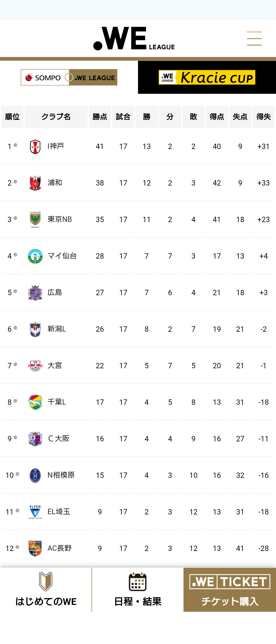Click the Mynavi Sendai club crest
The height and width of the screenshot is (644, 276).
pyautogui.click(x=35, y=256)
